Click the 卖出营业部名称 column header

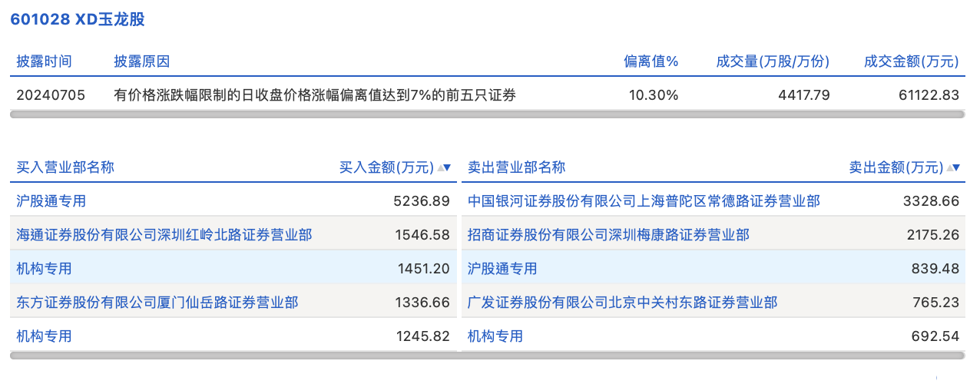pyautogui.click(x=516, y=167)
